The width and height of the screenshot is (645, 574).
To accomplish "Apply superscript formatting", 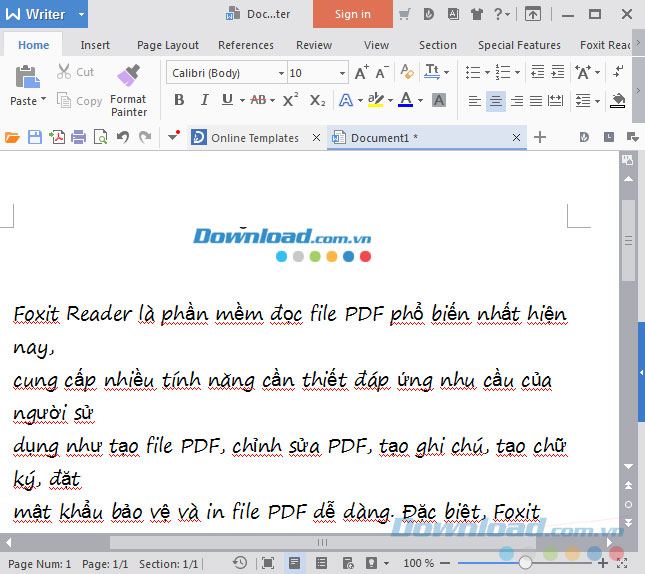I will pos(290,100).
